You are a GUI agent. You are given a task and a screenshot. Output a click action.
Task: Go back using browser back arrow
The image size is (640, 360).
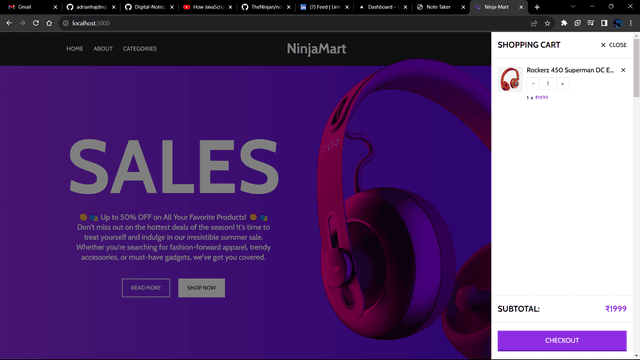click(x=9, y=23)
